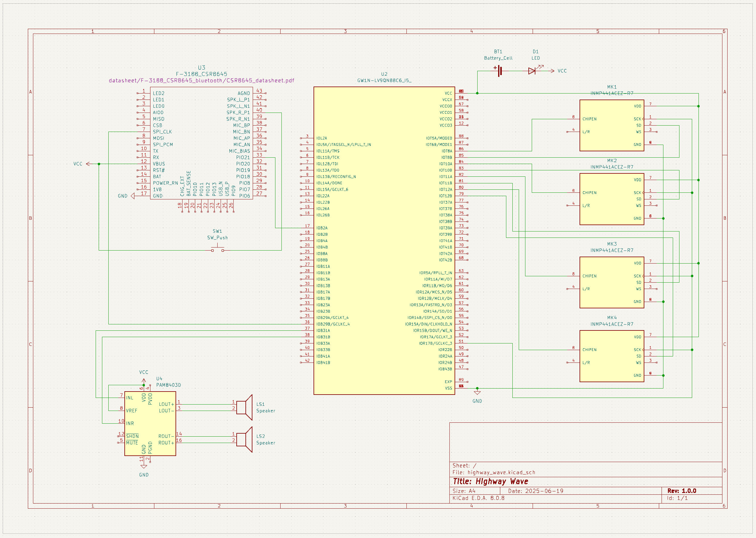
Task: Select the MK3 microphone block
Action: pos(612,282)
